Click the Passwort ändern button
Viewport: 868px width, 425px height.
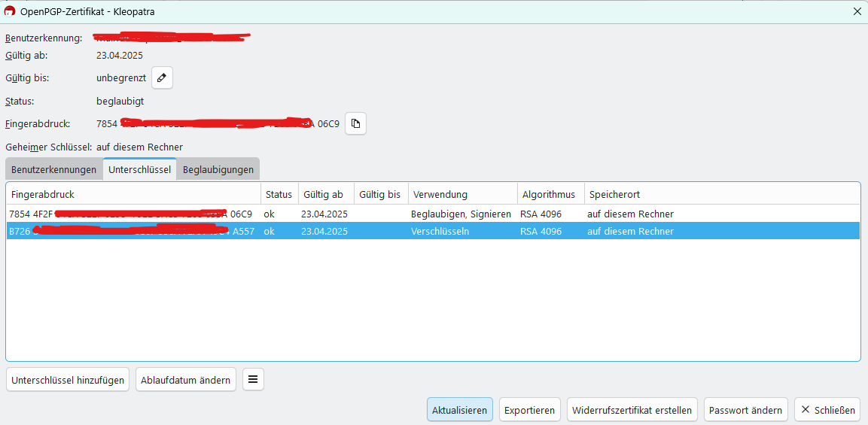tap(745, 410)
